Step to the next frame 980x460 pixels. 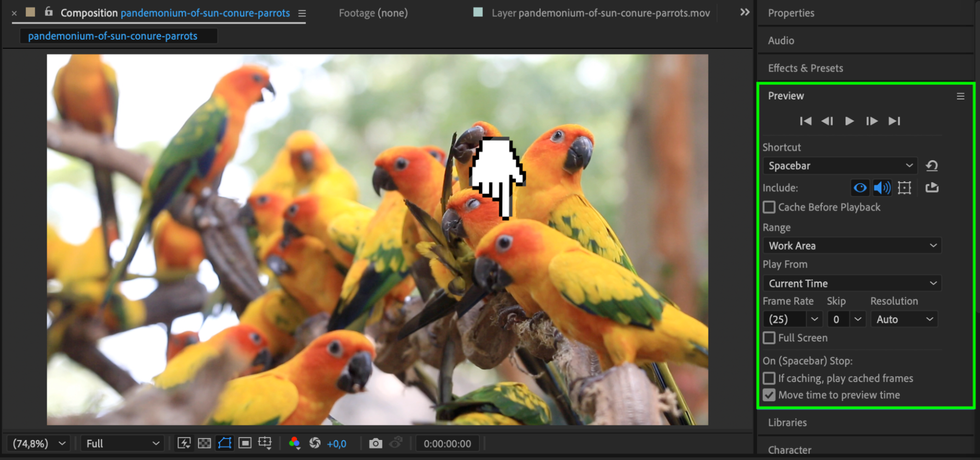(872, 121)
